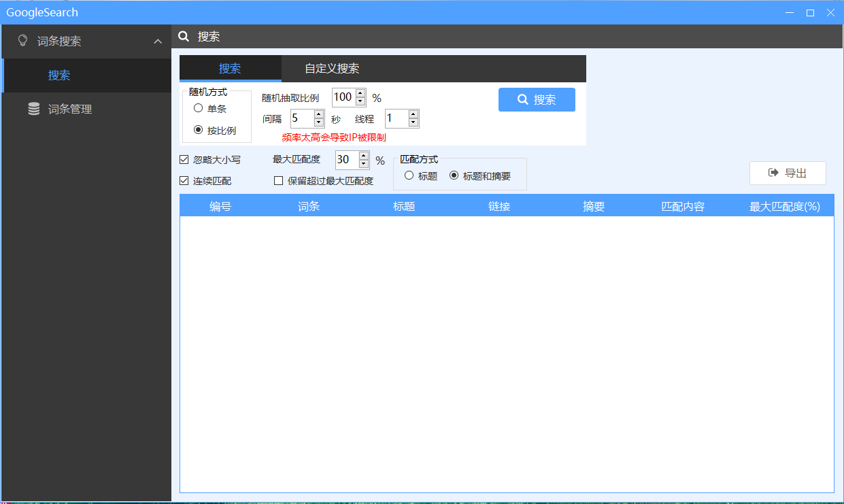Click the blue 搜索 button
This screenshot has width=844, height=504.
pos(537,99)
